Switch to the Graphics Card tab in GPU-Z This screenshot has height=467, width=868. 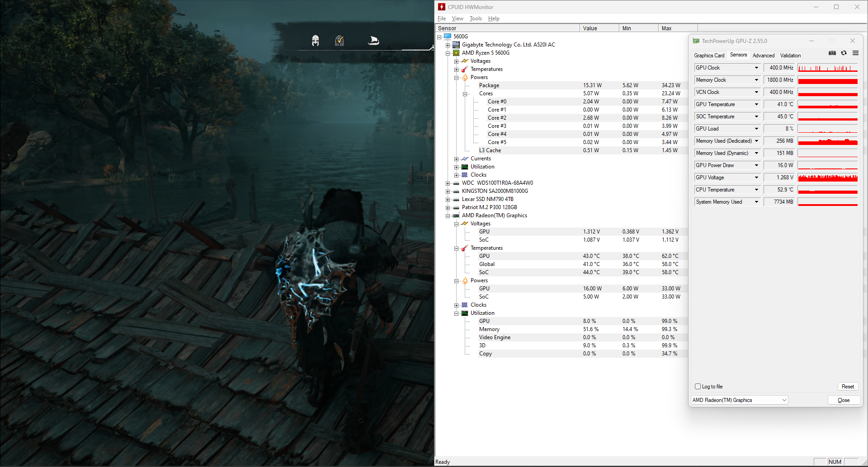(709, 56)
